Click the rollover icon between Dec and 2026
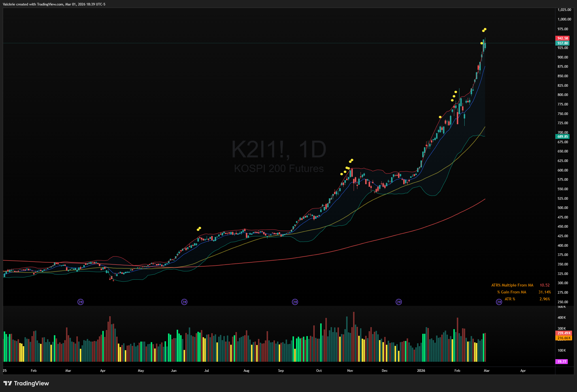This screenshot has height=392, width=577. pyautogui.click(x=399, y=302)
